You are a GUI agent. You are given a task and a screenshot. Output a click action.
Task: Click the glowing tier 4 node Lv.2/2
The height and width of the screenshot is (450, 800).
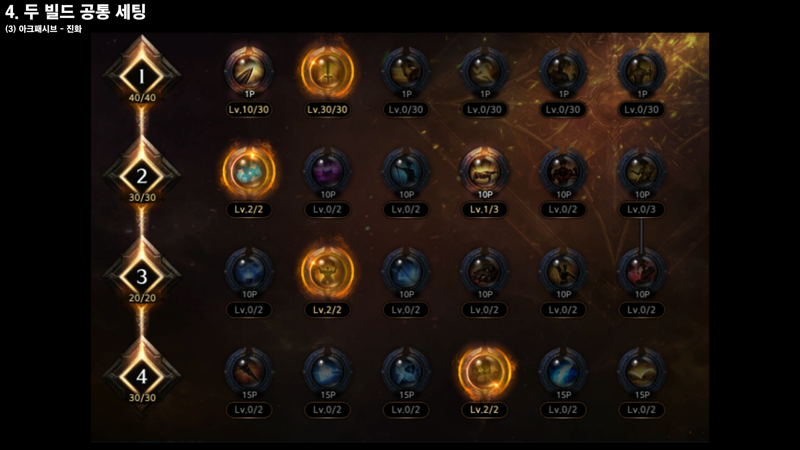point(484,372)
